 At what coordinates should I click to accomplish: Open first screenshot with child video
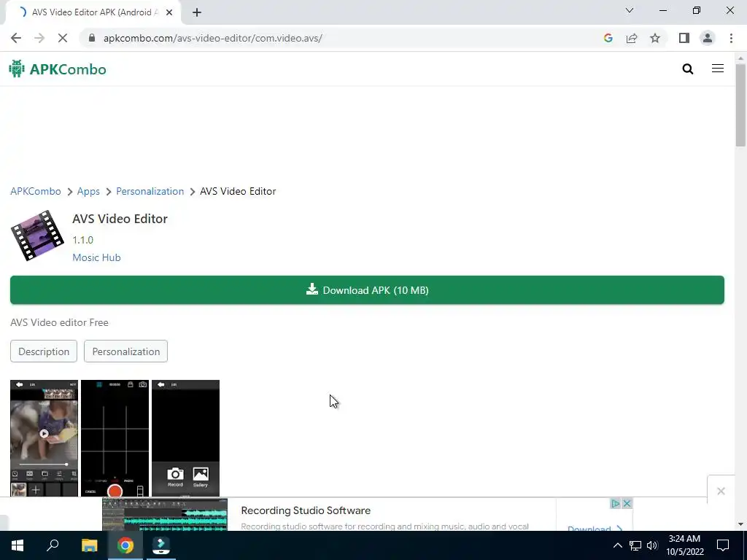tap(44, 438)
